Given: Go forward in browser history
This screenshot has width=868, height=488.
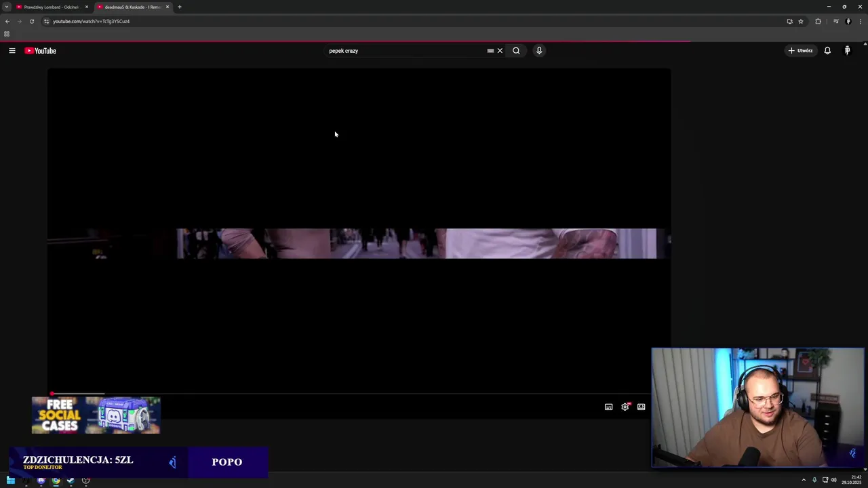Looking at the screenshot, I should coord(20,21).
